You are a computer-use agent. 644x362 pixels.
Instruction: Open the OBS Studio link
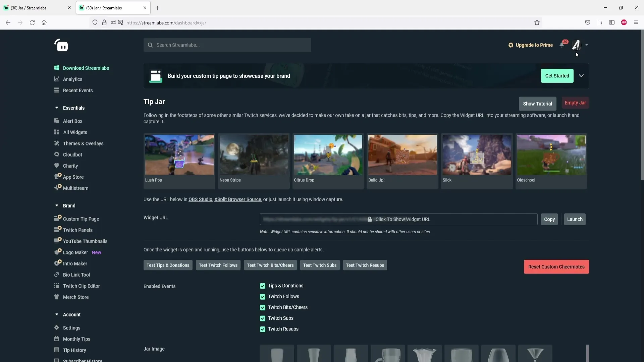pos(200,199)
